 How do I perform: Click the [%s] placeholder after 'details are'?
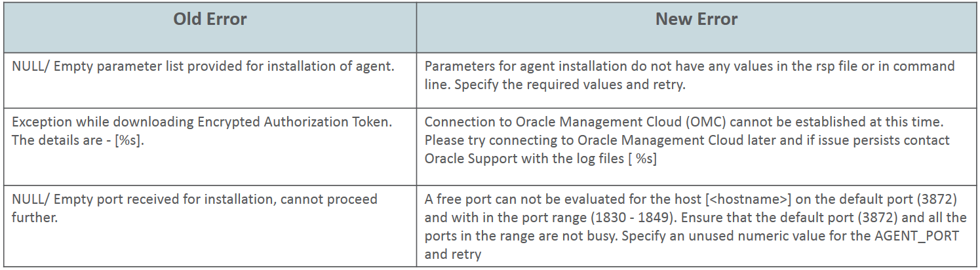click(x=127, y=140)
